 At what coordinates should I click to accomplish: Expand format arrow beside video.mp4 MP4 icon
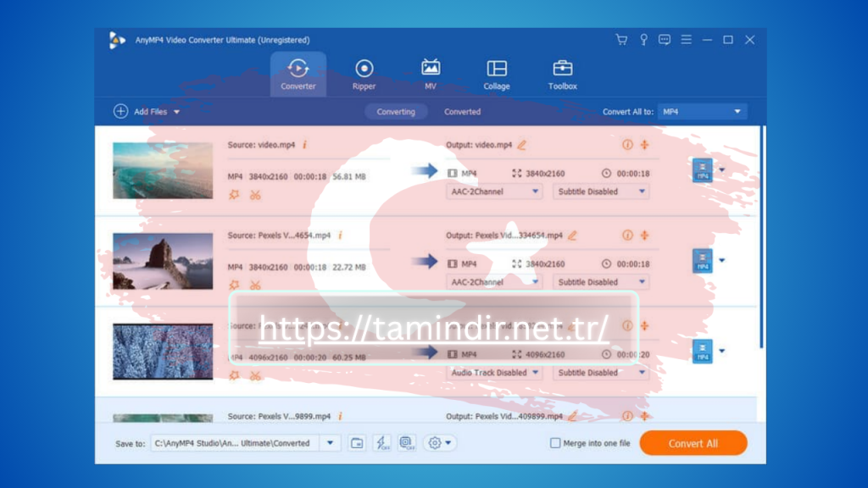coord(722,169)
